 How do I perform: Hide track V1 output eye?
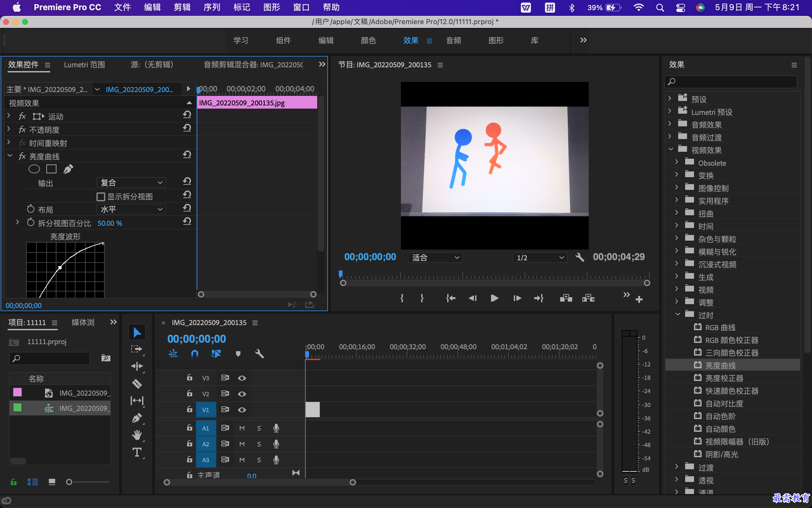click(x=242, y=410)
